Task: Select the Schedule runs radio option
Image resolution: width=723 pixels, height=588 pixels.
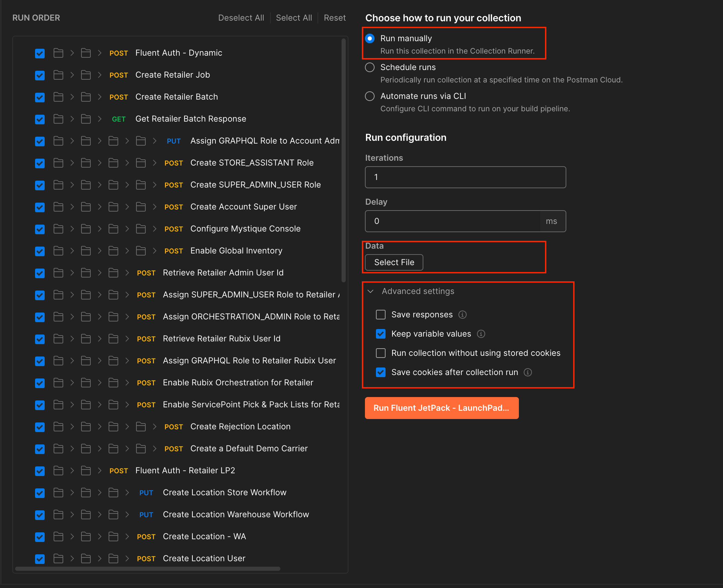Action: 370,67
